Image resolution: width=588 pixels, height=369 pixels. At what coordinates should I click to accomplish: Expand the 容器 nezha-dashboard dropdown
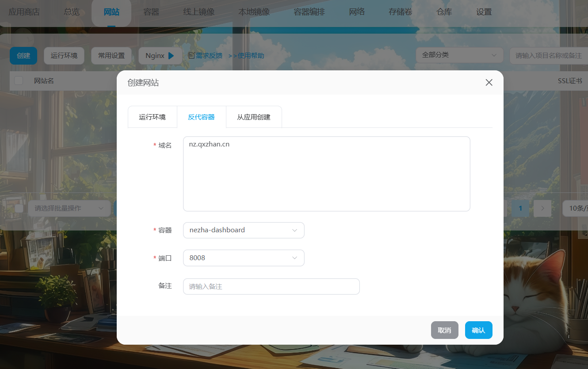tap(244, 230)
